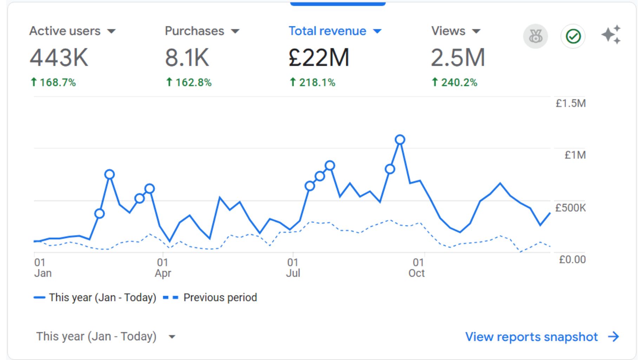This screenshot has height=360, width=644.
Task: Click the View reports snapshot link
Action: coord(531,336)
